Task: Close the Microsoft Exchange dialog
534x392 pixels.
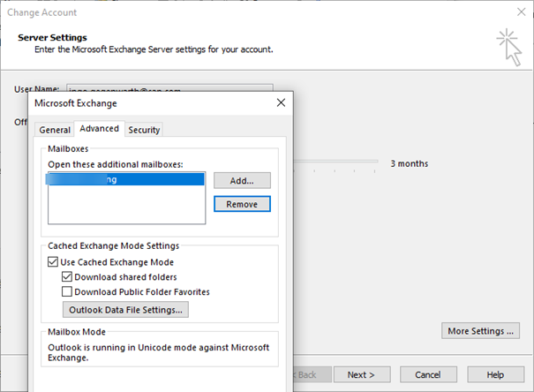Action: 281,103
